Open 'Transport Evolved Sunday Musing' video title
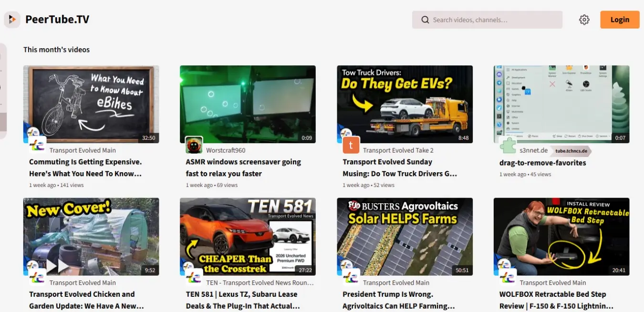Viewport: 644px width, 312px height. [x=400, y=168]
